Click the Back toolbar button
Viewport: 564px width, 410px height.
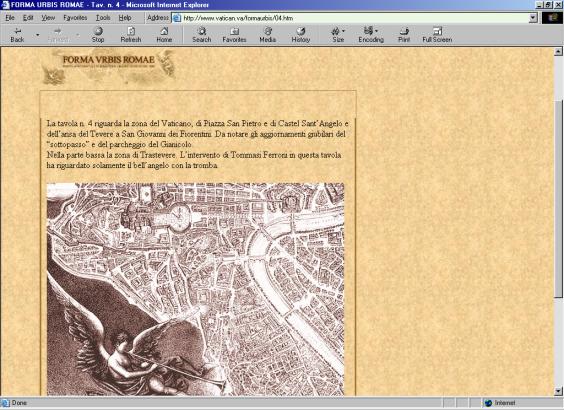[17, 35]
